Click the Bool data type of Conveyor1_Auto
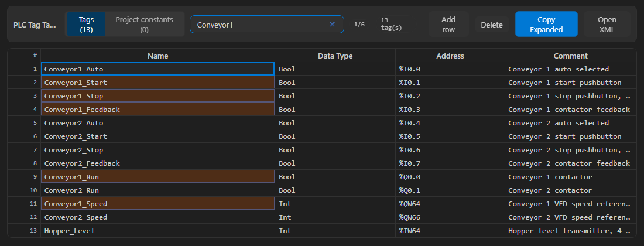The height and width of the screenshot is (246, 644). click(x=335, y=69)
